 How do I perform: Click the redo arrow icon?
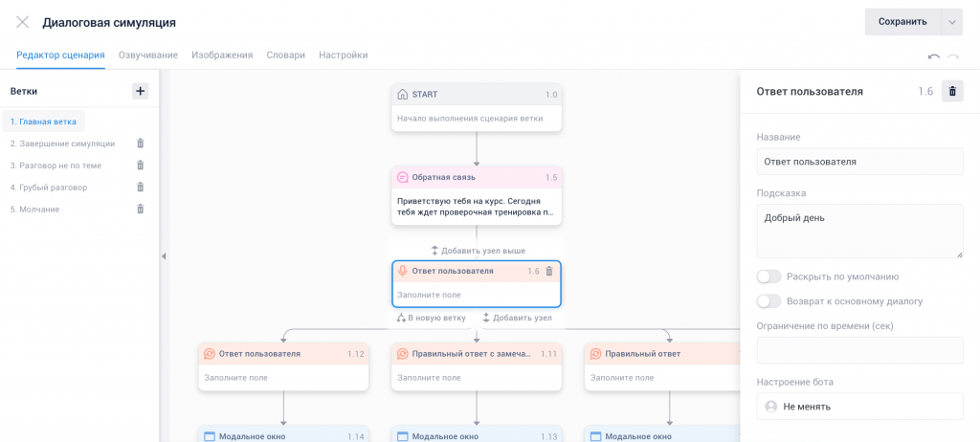(953, 57)
